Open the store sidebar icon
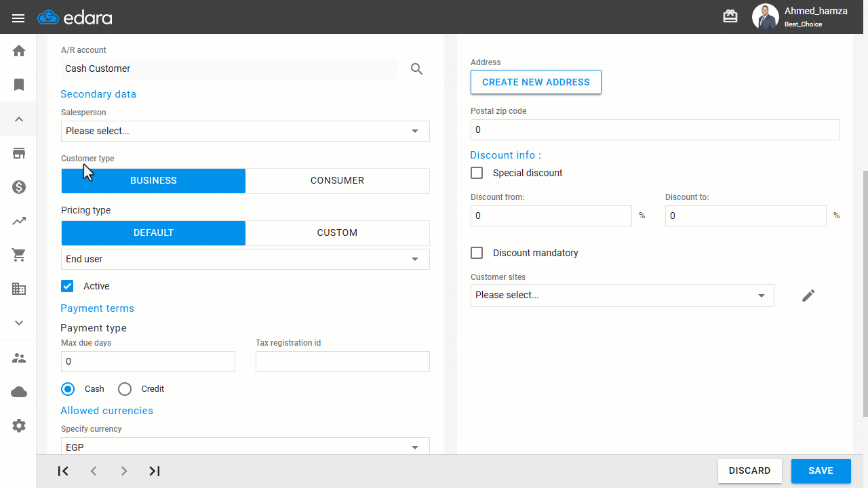The image size is (868, 488). coord(19,153)
